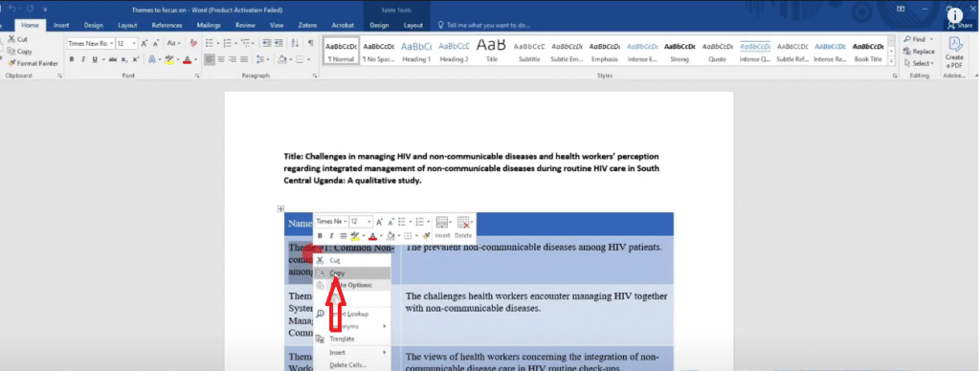Toggle Bold in the ribbon Font group

pos(72,59)
